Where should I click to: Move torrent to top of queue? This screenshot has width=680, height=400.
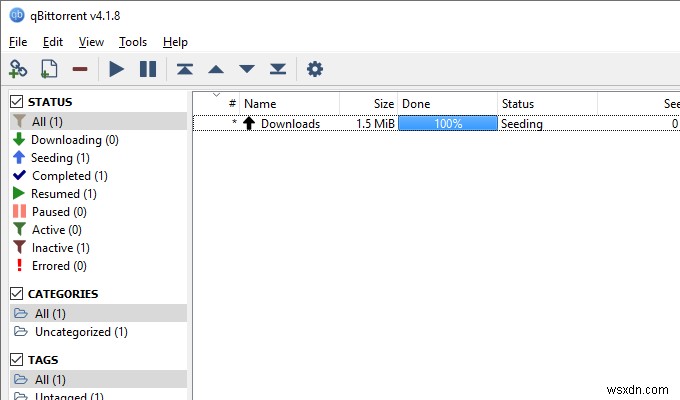pos(185,69)
